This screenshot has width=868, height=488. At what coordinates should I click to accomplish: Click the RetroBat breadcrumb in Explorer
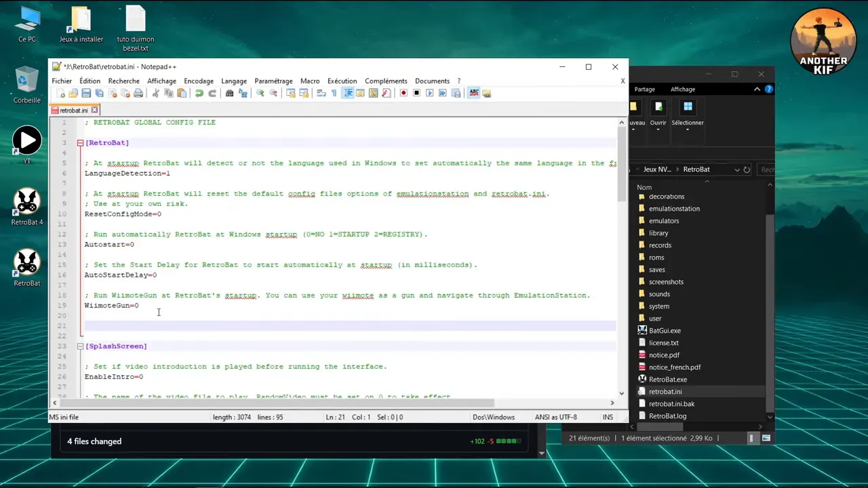[696, 169]
